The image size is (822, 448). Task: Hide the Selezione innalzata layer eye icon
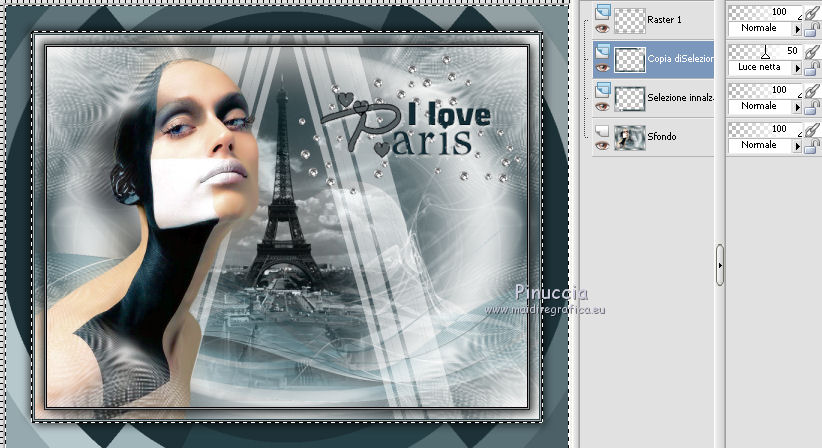pyautogui.click(x=602, y=106)
